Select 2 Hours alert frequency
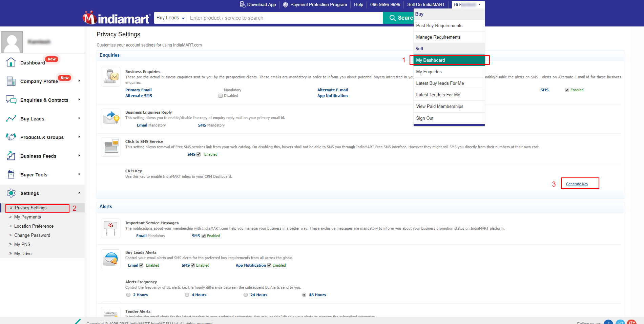This screenshot has height=324, width=644. point(128,295)
